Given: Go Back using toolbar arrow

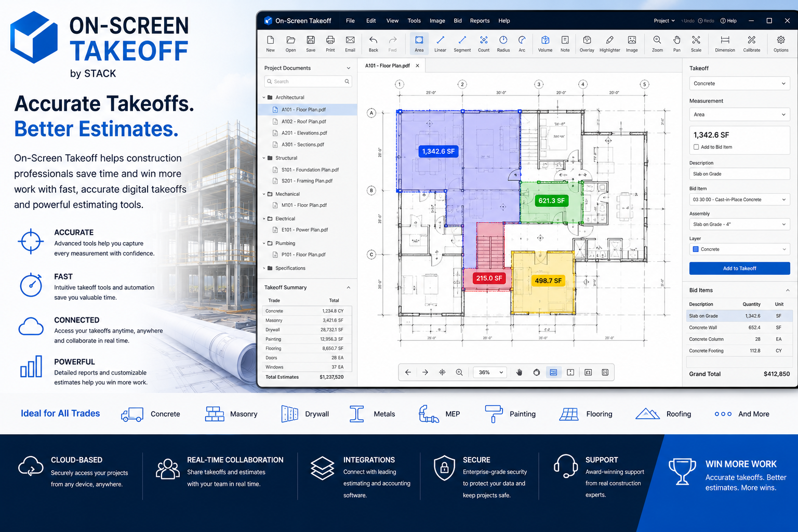Looking at the screenshot, I should [373, 44].
